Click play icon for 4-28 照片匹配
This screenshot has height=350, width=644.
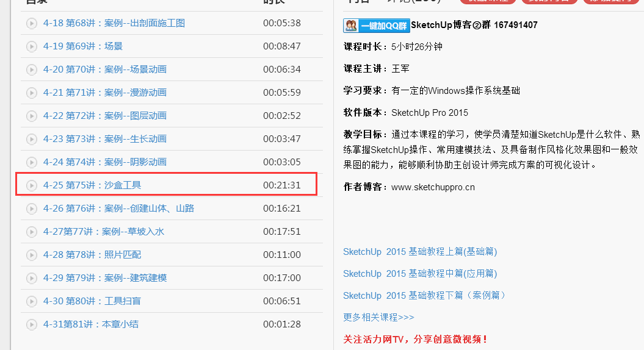tap(32, 255)
